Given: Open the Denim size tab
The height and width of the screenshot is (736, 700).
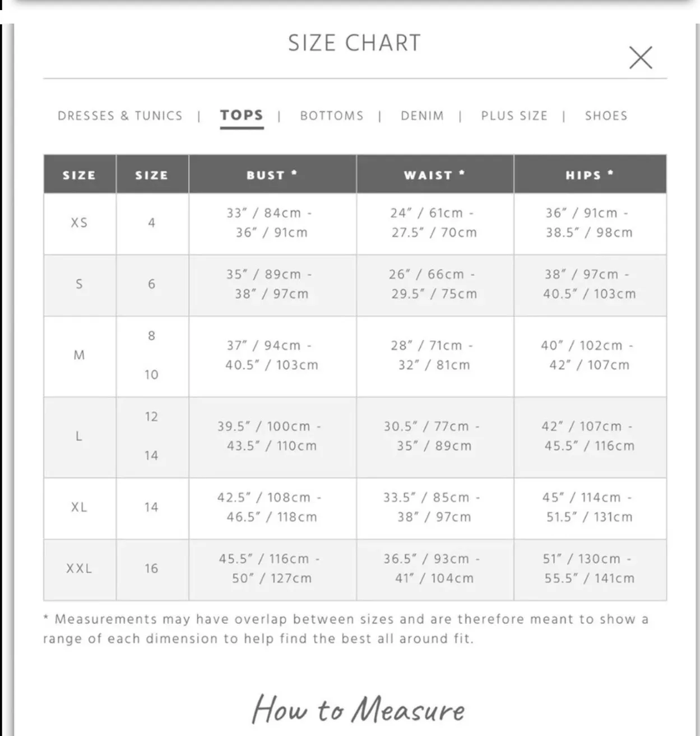Looking at the screenshot, I should (x=422, y=116).
